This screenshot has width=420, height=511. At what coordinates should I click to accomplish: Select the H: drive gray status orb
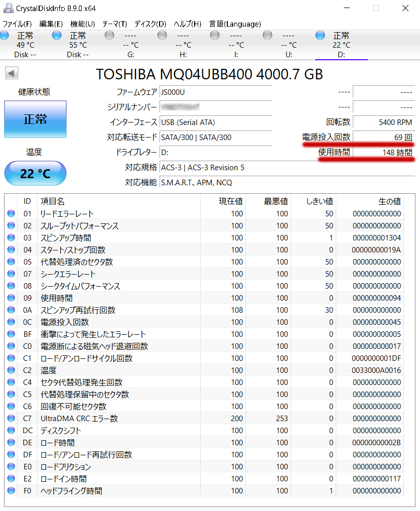point(162,35)
